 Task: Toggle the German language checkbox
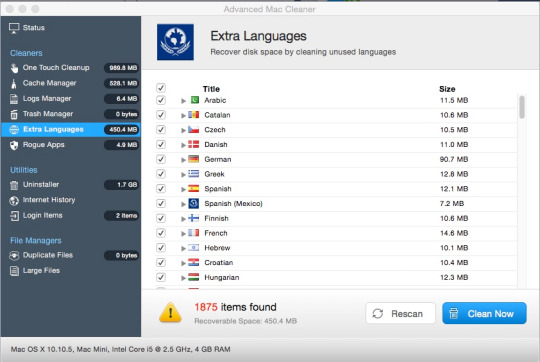[161, 159]
